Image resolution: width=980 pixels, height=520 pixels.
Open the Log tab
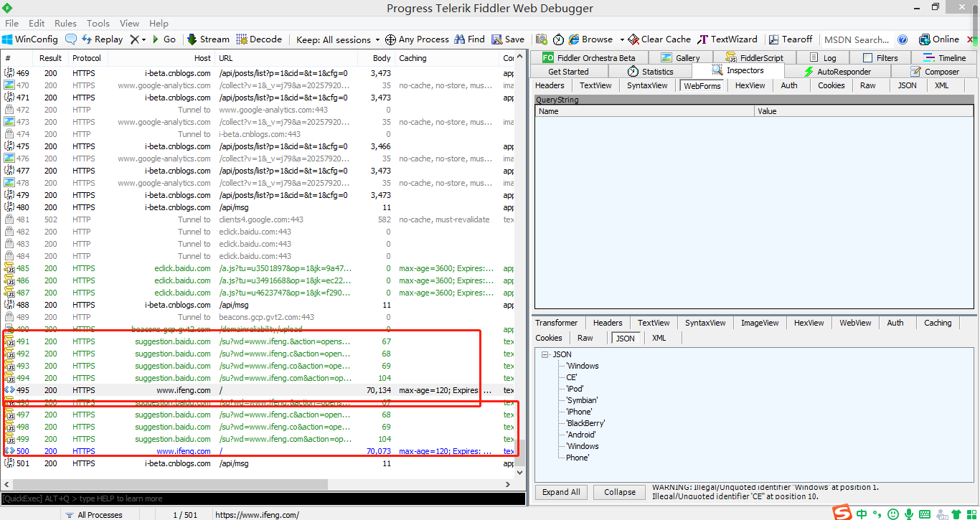[821, 58]
